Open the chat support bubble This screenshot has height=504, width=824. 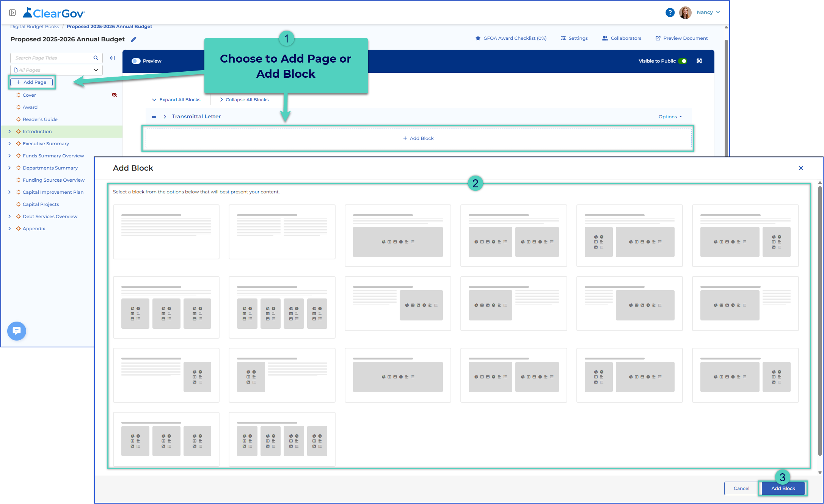17,331
